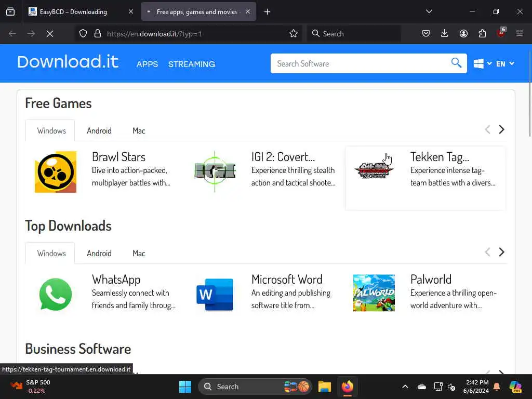
Task: Show previous Free Games items
Action: pos(488,129)
